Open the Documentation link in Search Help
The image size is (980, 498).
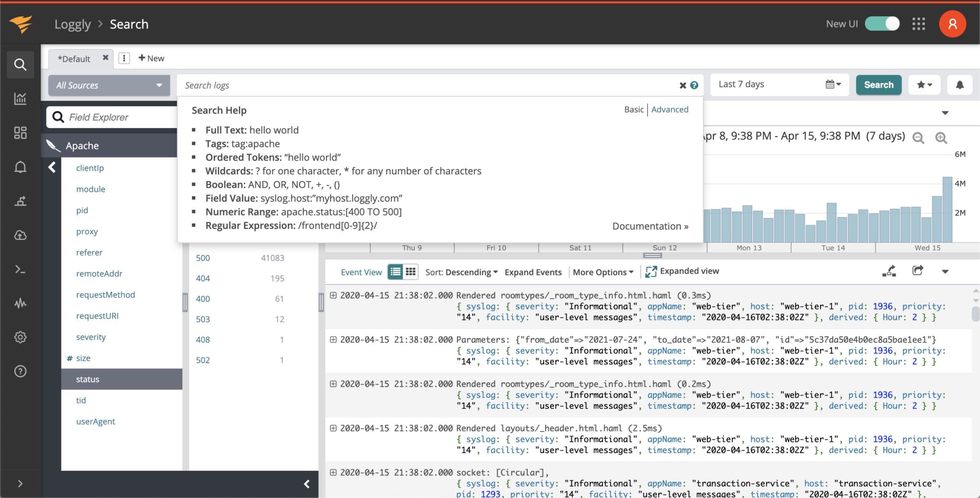pos(649,226)
